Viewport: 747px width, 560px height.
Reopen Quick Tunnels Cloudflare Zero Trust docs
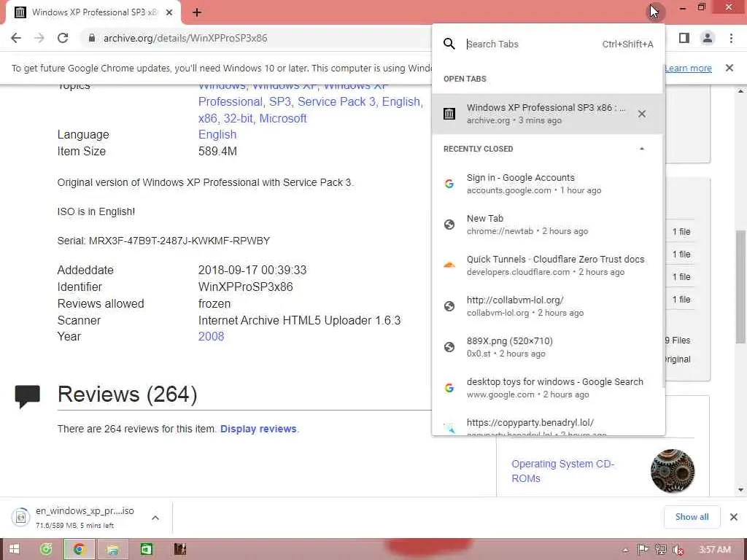547,265
